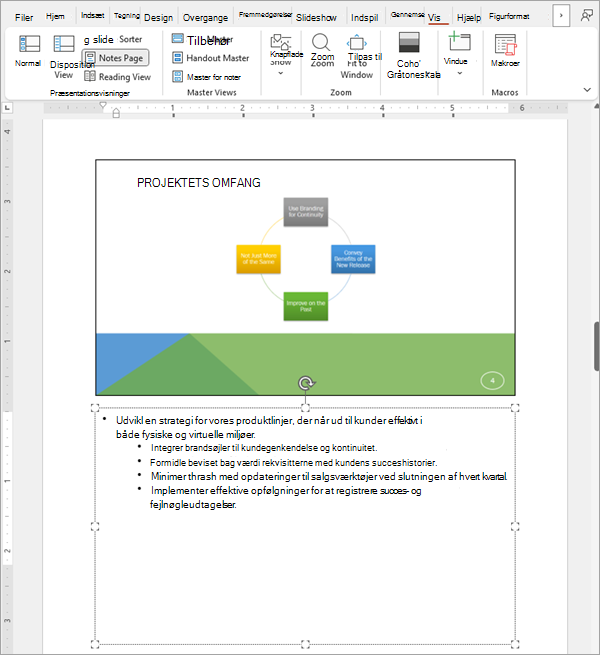Screen dimensions: 600x655
Task: Expand the Vindue window dropdown
Action: click(x=460, y=74)
